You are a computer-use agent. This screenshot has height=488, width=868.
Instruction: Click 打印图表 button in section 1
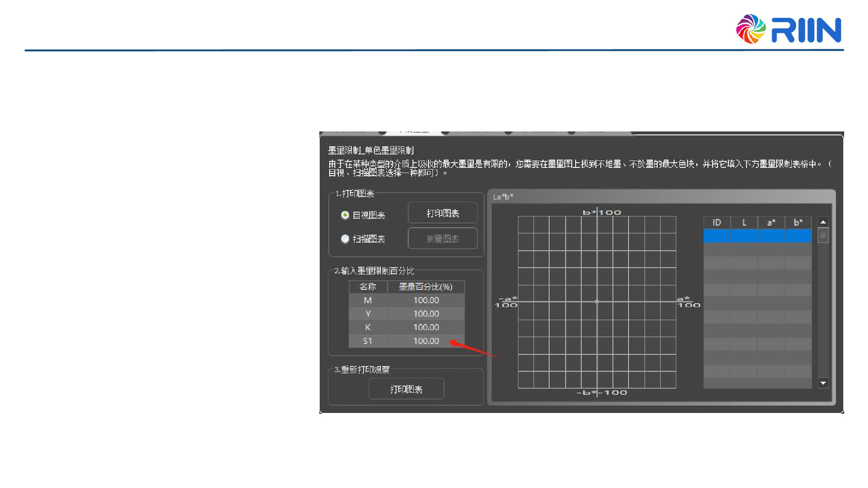pos(442,213)
